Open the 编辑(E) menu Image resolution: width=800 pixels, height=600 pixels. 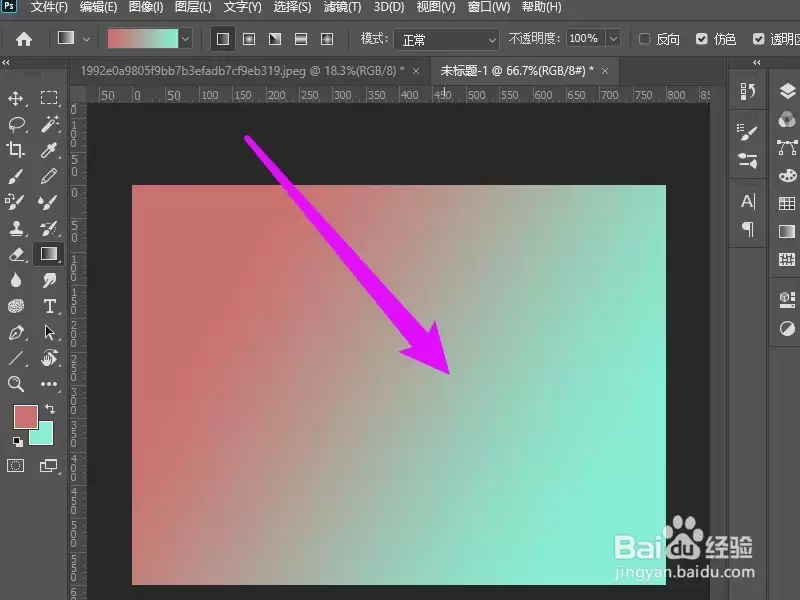coord(98,7)
